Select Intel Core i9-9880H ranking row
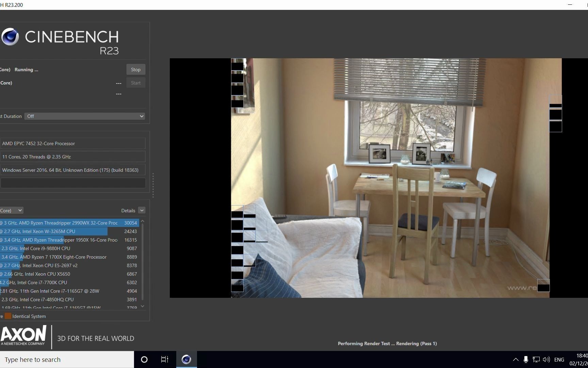The image size is (588, 368). coord(69,248)
